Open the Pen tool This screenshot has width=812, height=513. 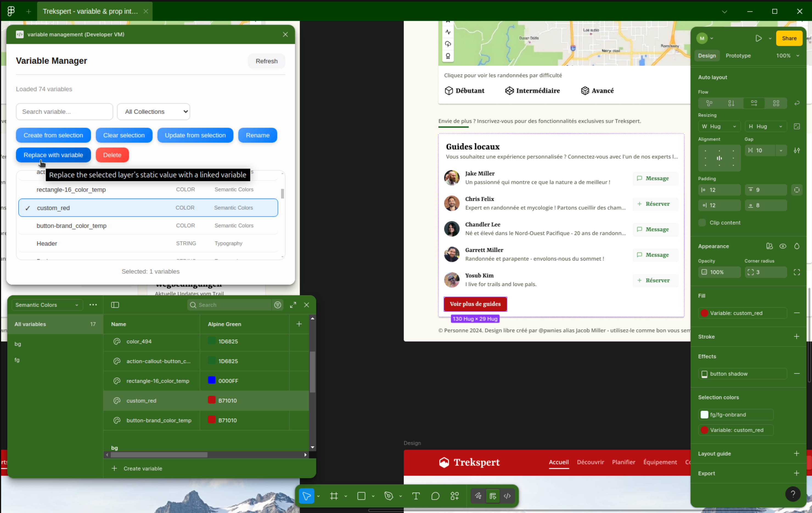(389, 496)
